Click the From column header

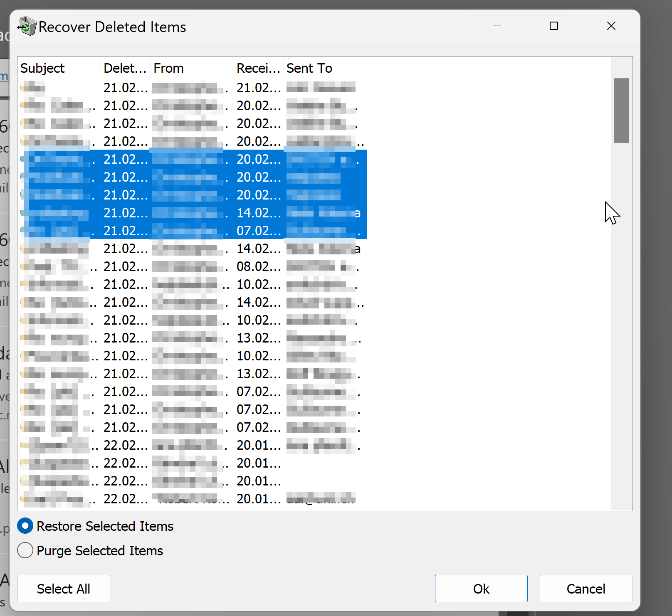[191, 68]
